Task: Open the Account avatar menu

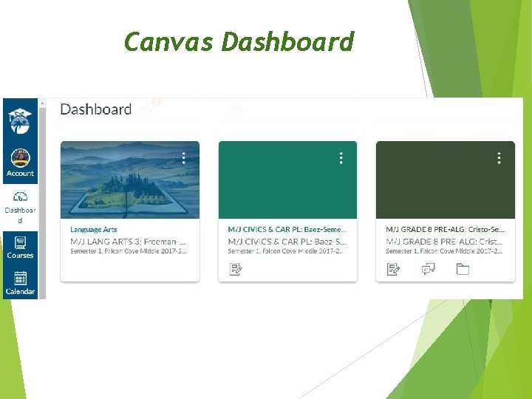Action: point(21,158)
